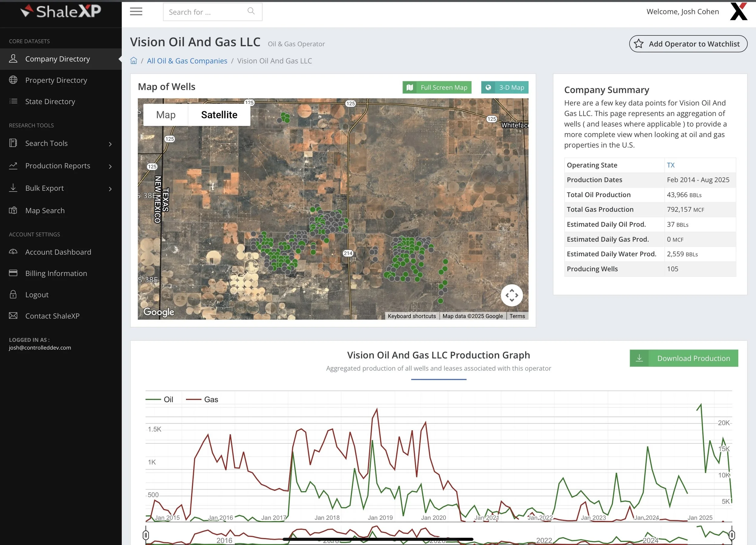
Task: Open the All Oil & Gas Companies link
Action: [187, 61]
